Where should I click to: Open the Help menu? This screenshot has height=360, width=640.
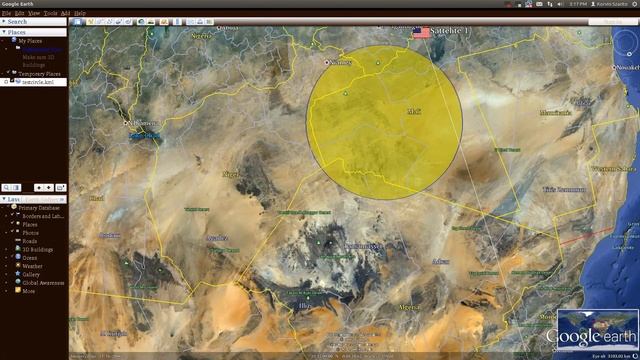coord(80,13)
